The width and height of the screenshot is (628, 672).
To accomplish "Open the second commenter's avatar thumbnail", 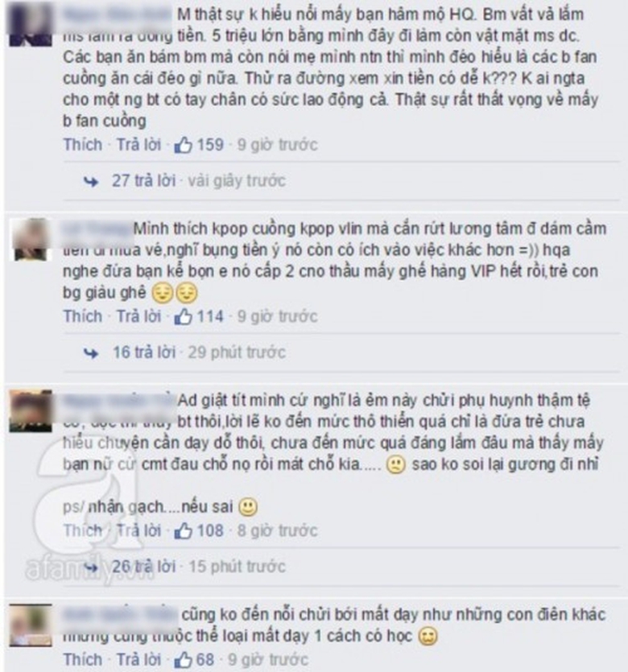I will tap(31, 239).
